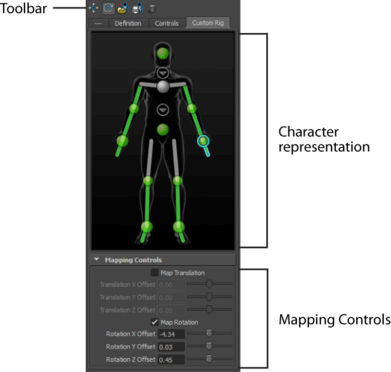Click the Translation Z Offset slider
391x372 pixels.
pyautogui.click(x=209, y=309)
